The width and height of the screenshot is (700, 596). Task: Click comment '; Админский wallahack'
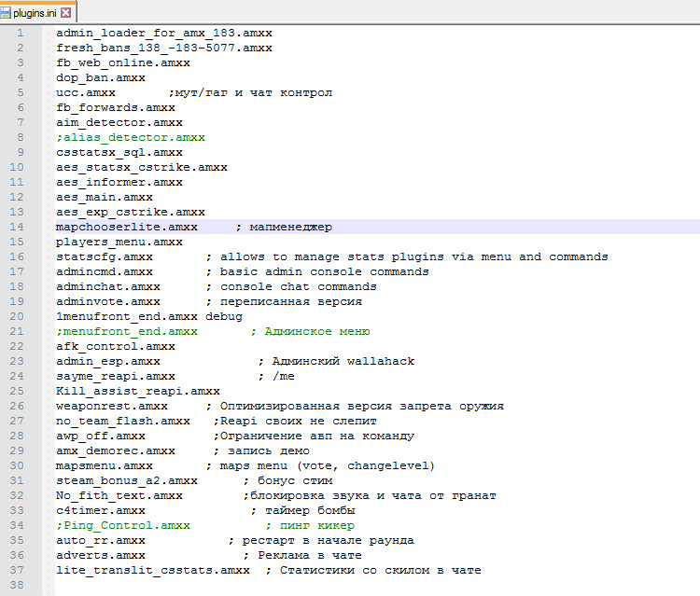pyautogui.click(x=336, y=361)
